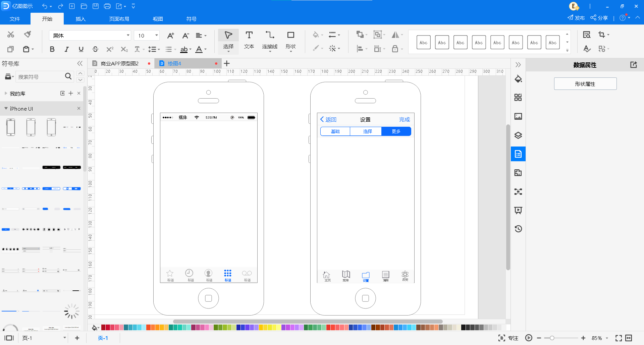Adjust the zoom slider handle
Viewport: 644px width, 345px height.
pos(552,338)
